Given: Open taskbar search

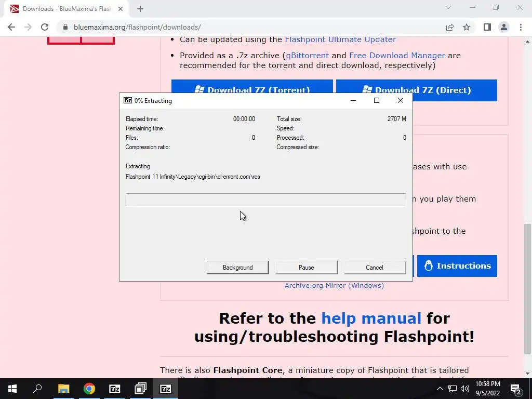Looking at the screenshot, I should pos(37,389).
